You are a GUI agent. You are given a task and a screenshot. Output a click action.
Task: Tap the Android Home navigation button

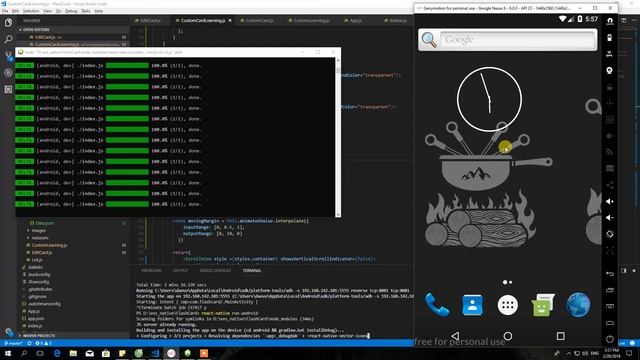point(508,336)
